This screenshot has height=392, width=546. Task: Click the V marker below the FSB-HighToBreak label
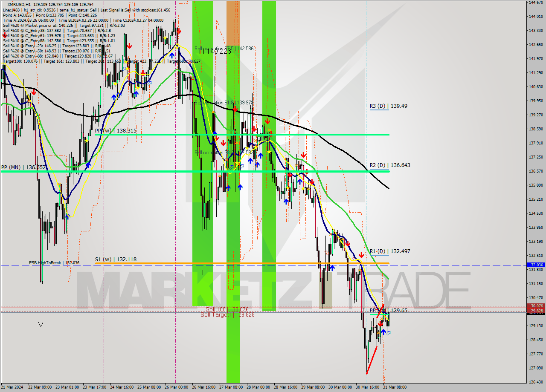(x=41, y=325)
